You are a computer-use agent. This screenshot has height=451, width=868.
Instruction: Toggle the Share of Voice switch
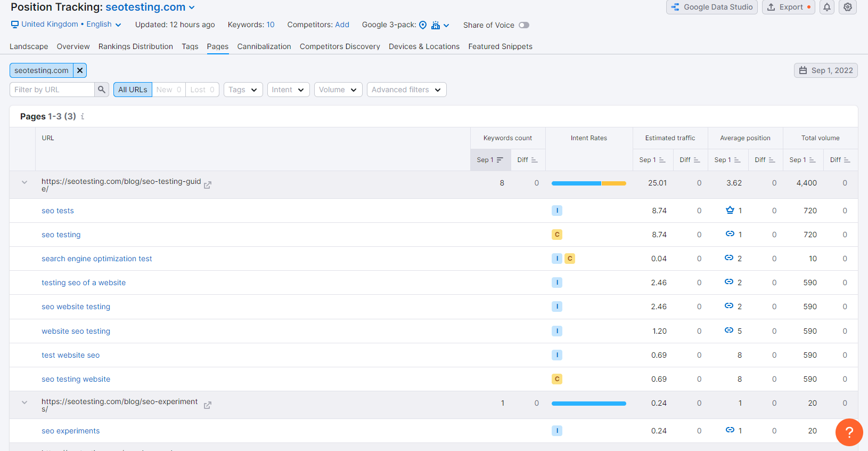tap(524, 25)
